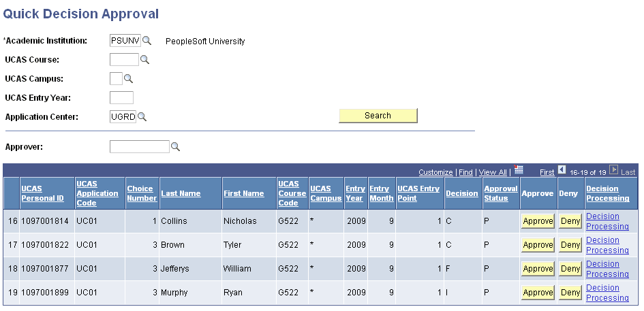Approve the Collins application
This screenshot has height=311, width=644.
[538, 221]
